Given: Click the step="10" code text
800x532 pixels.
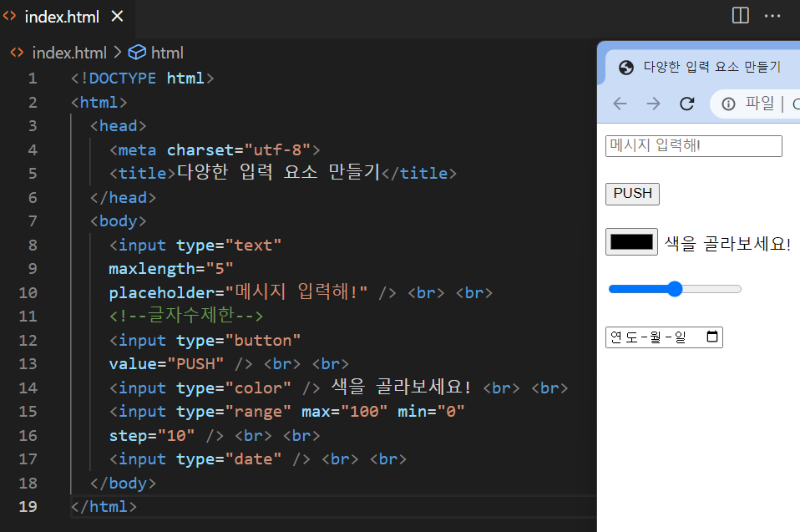Looking at the screenshot, I should (x=151, y=436).
